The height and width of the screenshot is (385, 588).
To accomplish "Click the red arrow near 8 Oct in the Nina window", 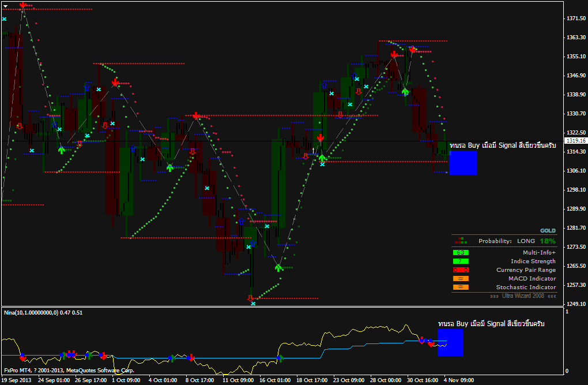I will pyautogui.click(x=191, y=357).
